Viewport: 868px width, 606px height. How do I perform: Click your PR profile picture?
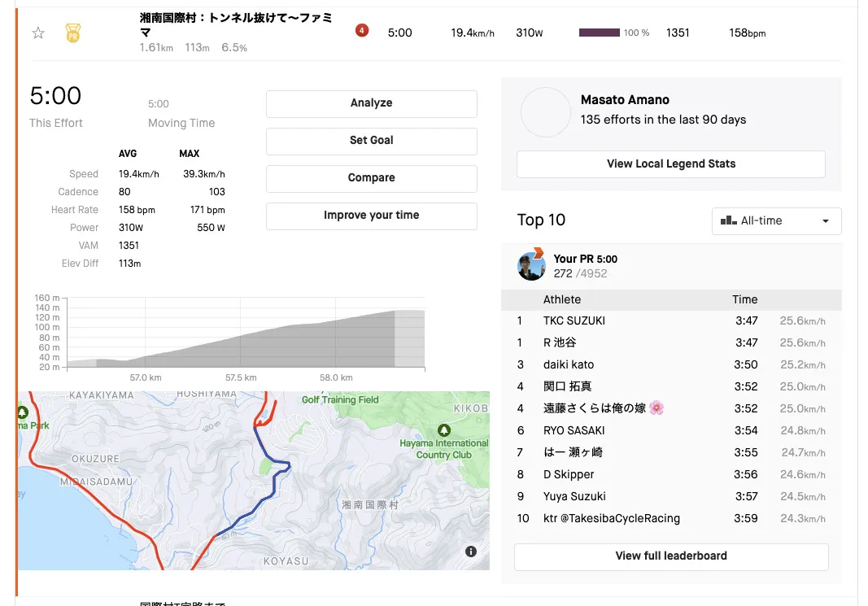(x=531, y=265)
